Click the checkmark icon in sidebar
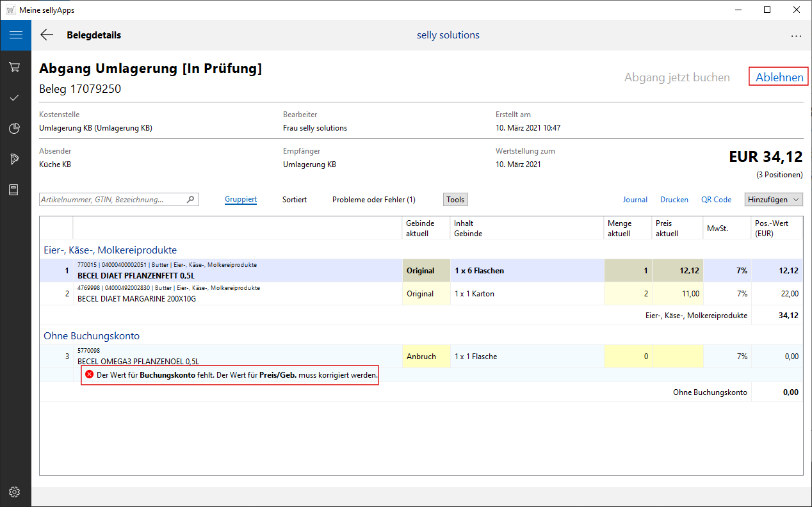The height and width of the screenshot is (507, 812). click(x=15, y=97)
